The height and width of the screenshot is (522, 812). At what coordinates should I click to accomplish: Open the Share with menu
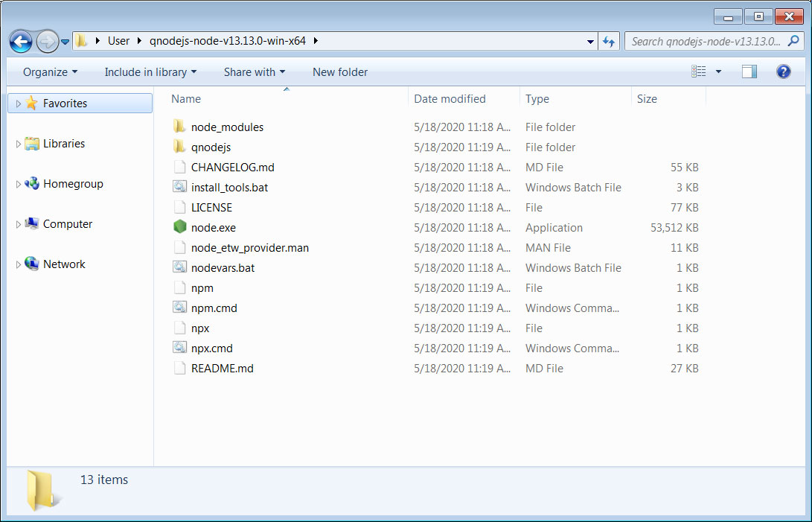(x=255, y=72)
